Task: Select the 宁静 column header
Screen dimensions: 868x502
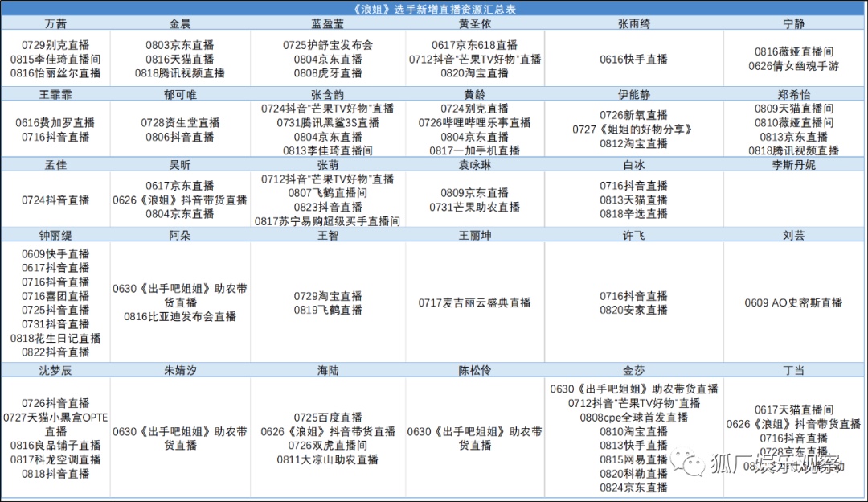Action: point(792,23)
